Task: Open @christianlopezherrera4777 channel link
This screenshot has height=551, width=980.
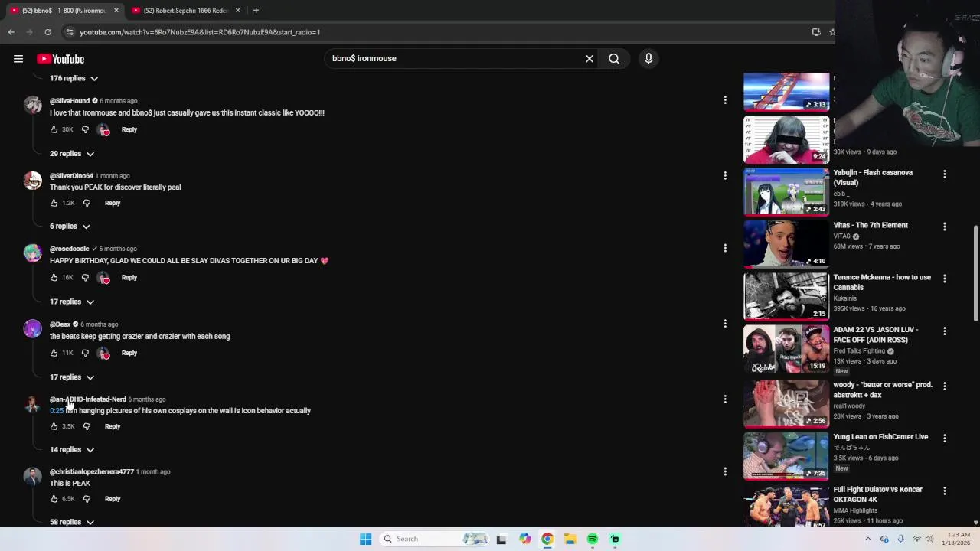Action: click(x=92, y=472)
